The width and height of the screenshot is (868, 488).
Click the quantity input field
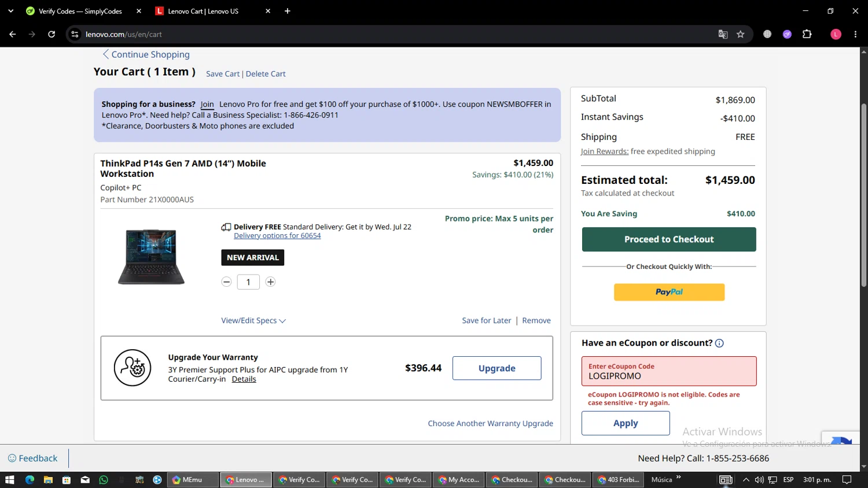(x=248, y=282)
